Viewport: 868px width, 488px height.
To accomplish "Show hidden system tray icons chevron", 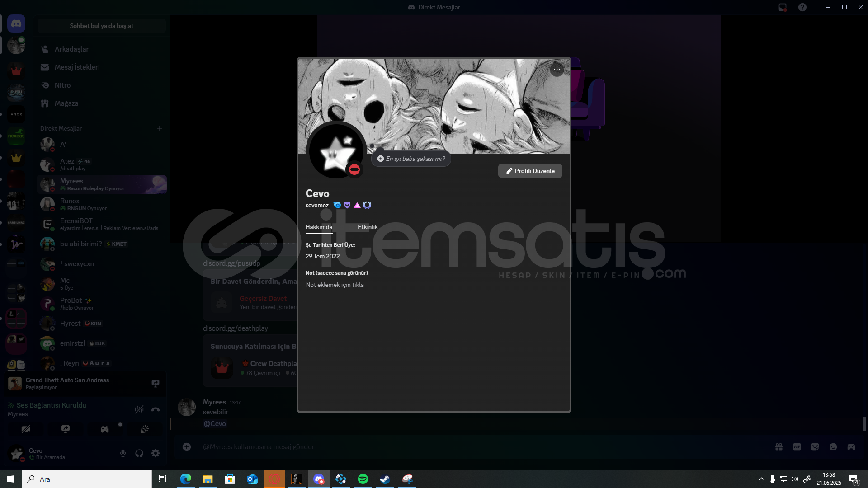I will (761, 479).
